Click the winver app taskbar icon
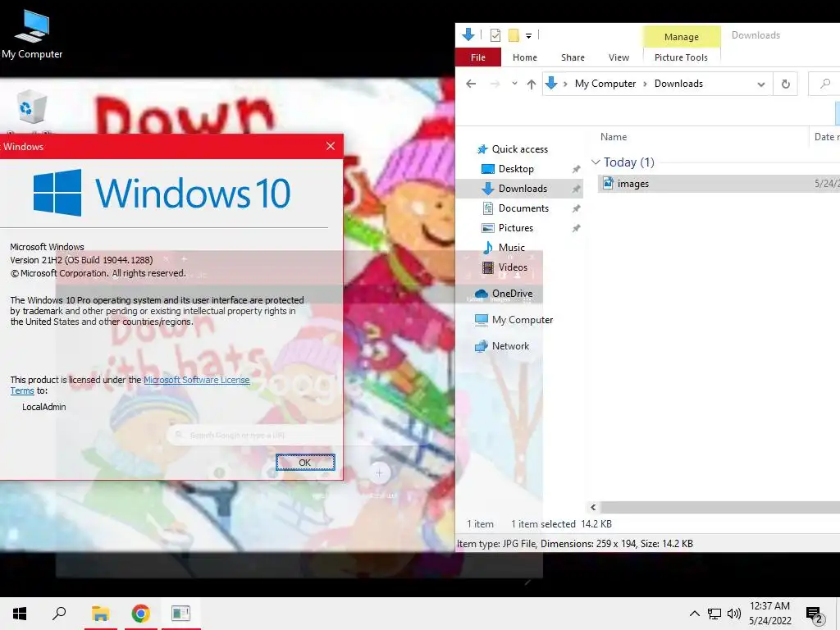The image size is (840, 630). pyautogui.click(x=181, y=614)
